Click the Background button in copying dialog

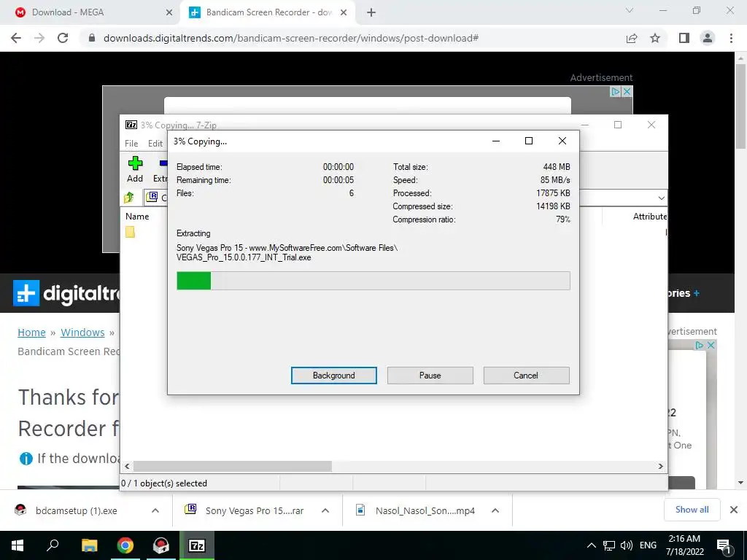(333, 376)
